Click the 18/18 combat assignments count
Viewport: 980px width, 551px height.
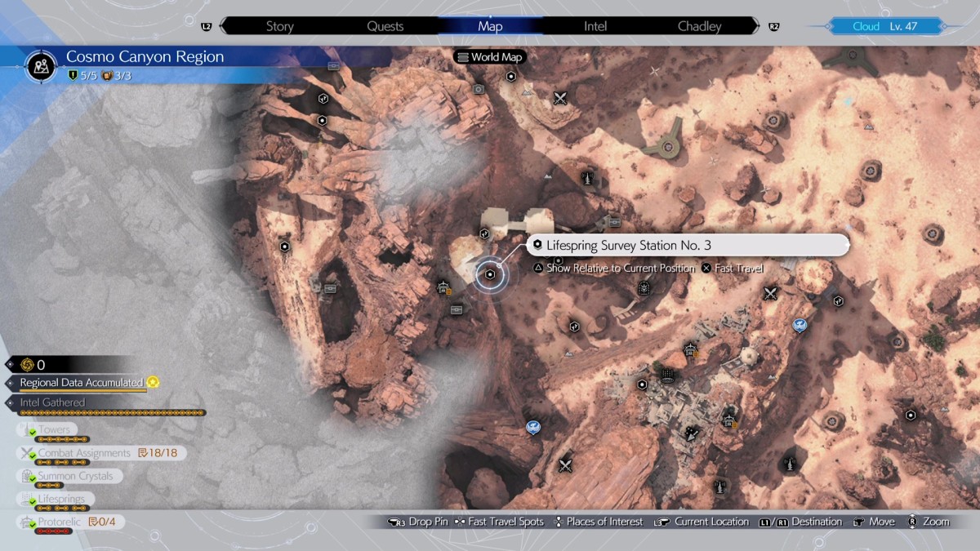click(158, 452)
